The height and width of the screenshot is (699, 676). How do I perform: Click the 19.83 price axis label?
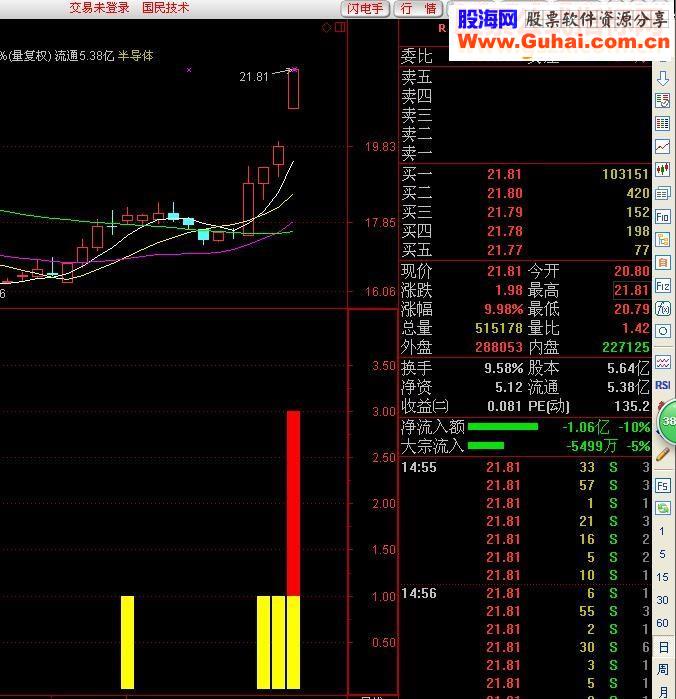tap(380, 147)
